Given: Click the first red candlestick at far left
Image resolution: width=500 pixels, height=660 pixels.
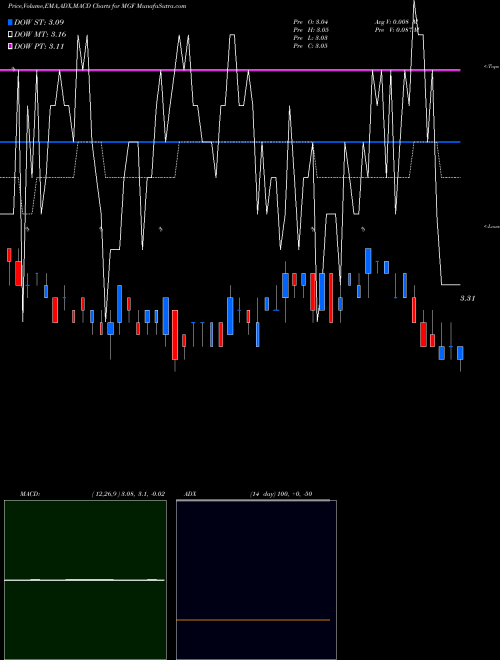Looking at the screenshot, I should point(9,255).
